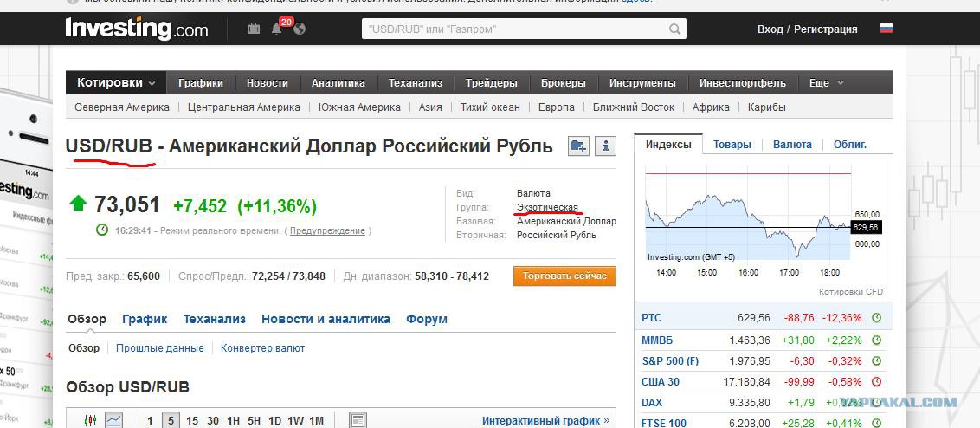Open the График tab under USD/RUB

click(145, 319)
